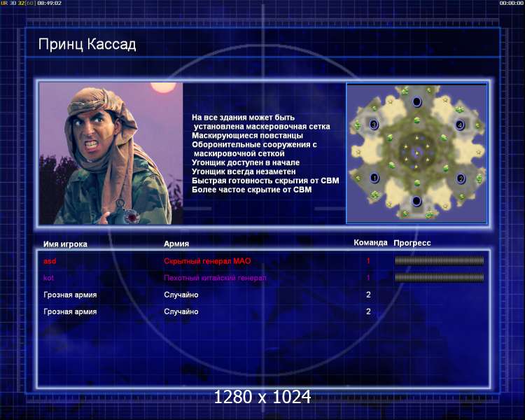Image resolution: width=525 pixels, height=420 pixels.
Task: Select 'Пехотный китайский генерал' army entry
Action: point(215,278)
